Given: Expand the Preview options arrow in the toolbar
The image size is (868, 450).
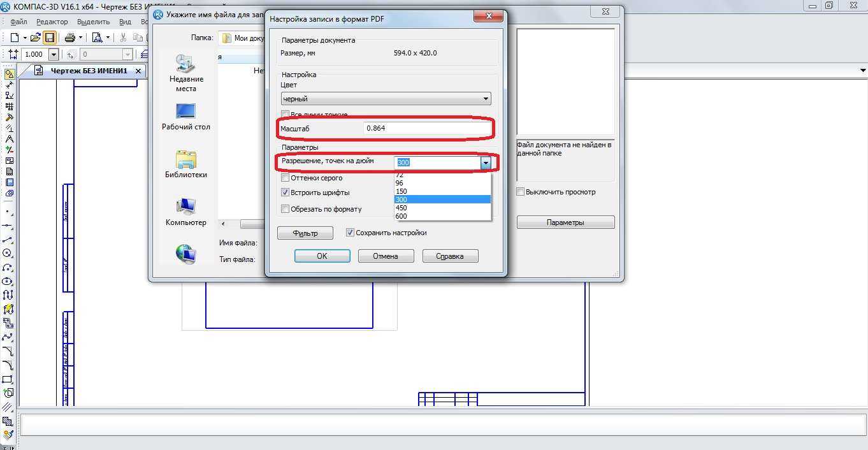Looking at the screenshot, I should coord(108,38).
